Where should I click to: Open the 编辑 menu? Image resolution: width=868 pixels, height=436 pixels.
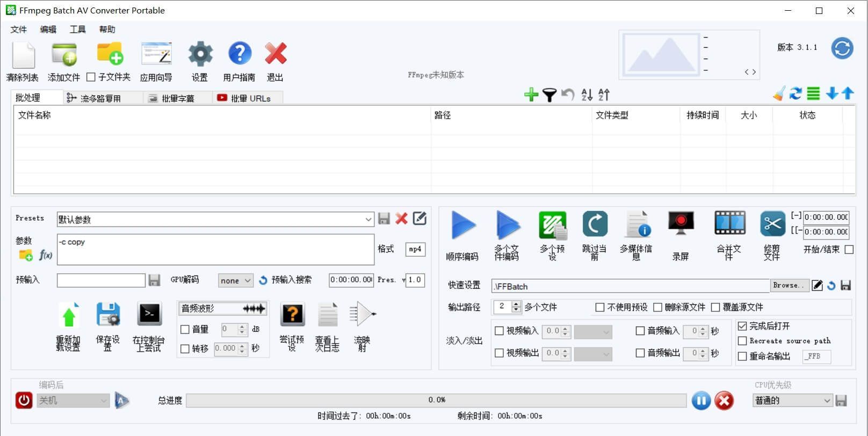48,30
